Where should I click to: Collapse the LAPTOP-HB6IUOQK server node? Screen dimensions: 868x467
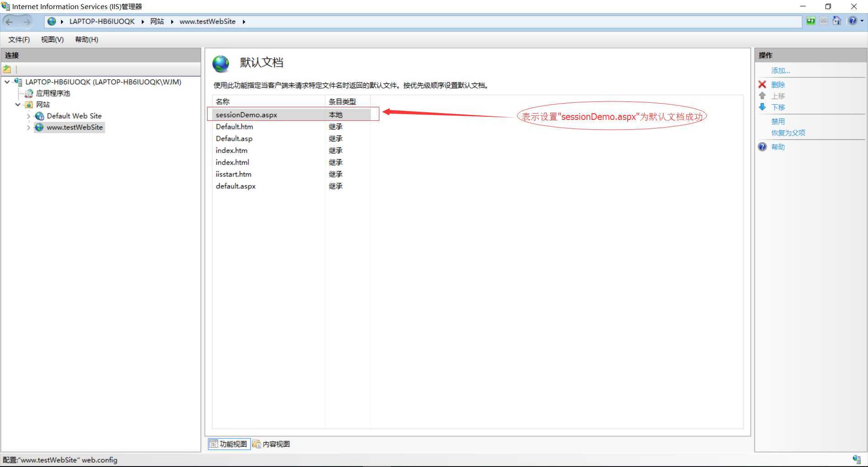tap(7, 82)
